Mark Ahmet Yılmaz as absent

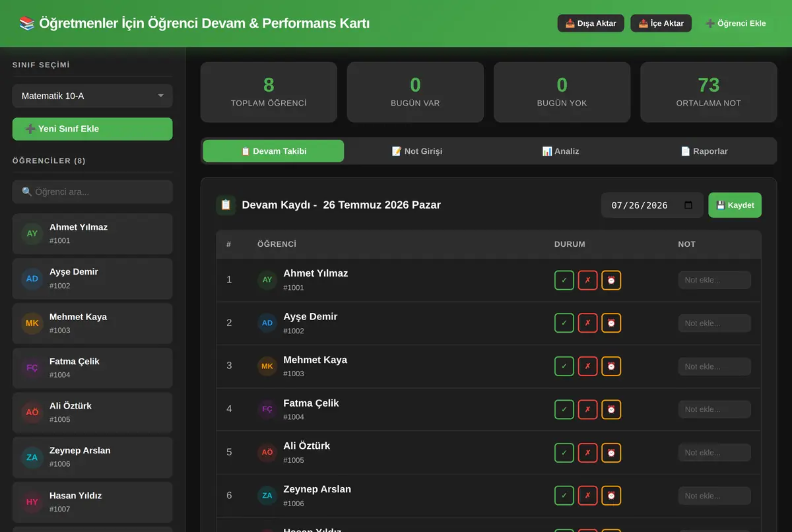(x=587, y=280)
